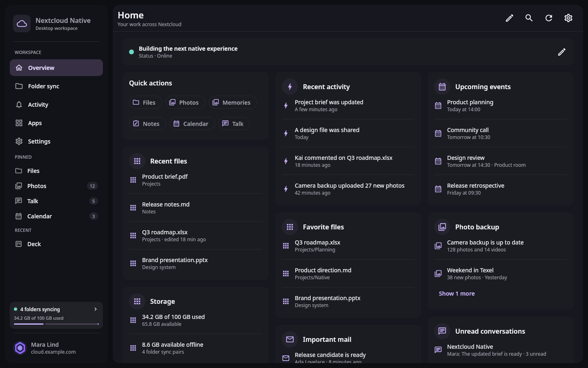Open Product brief.pdf in Recent files
588x368 pixels.
coord(196,180)
